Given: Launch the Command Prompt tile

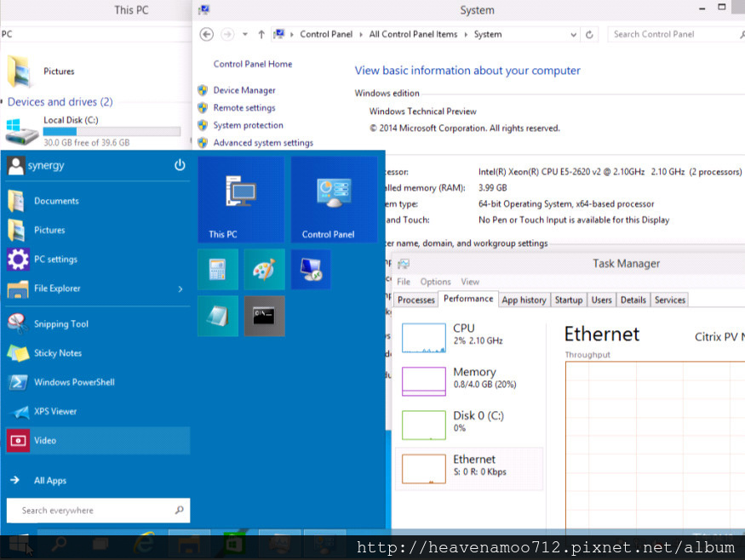Looking at the screenshot, I should 264,316.
